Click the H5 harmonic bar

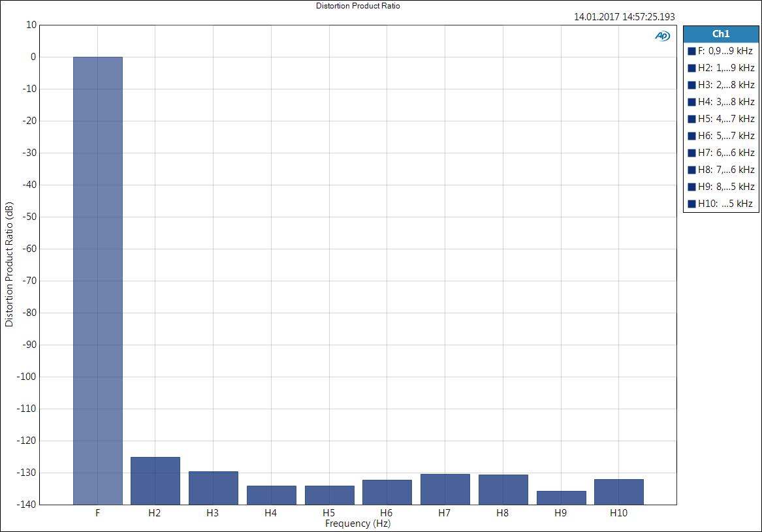click(330, 495)
